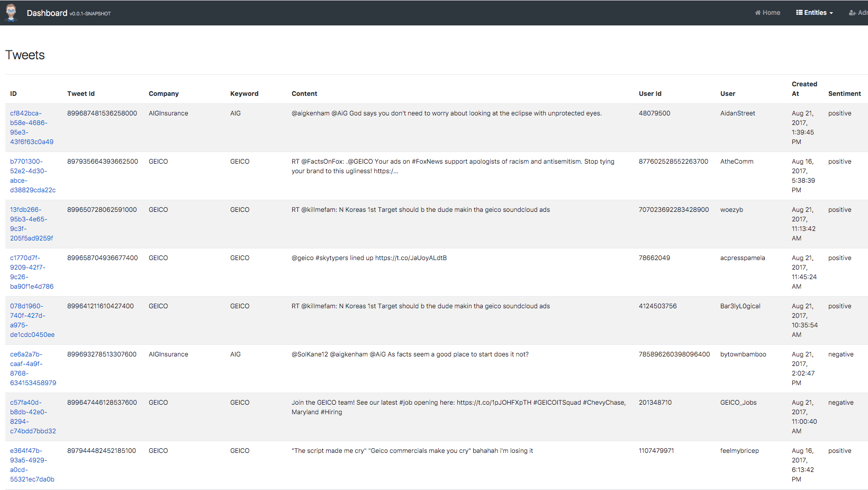This screenshot has height=490, width=868.
Task: Click User Id 1107479971
Action: point(656,451)
